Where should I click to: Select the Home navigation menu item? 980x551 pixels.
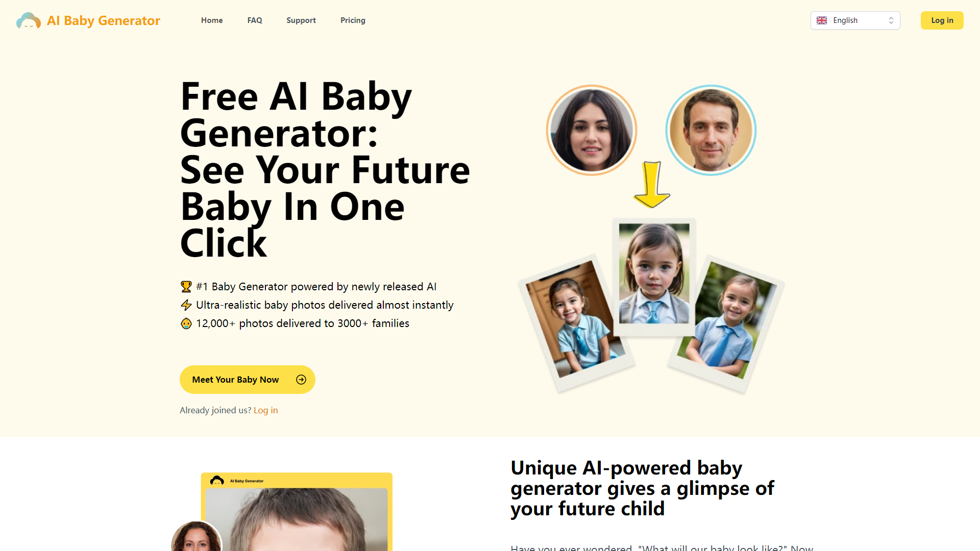point(212,19)
